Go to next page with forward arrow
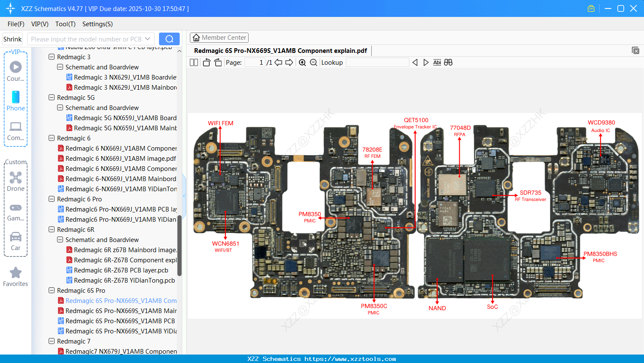The image size is (644, 363). [290, 62]
